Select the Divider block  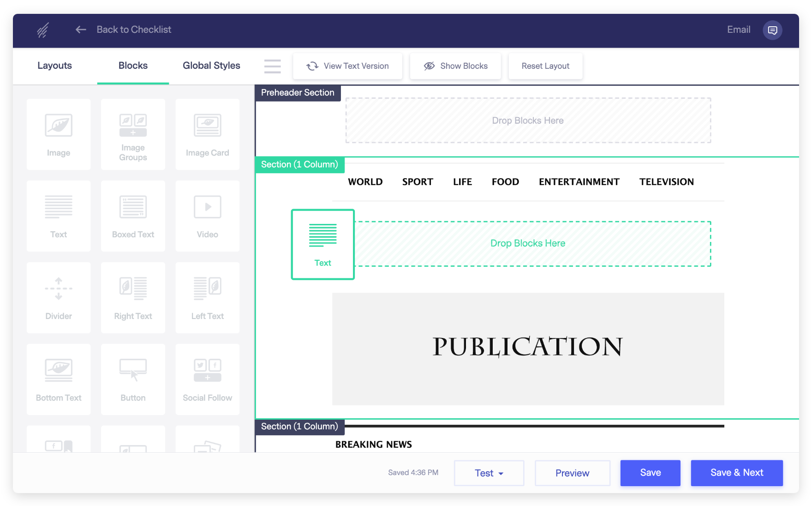59,297
